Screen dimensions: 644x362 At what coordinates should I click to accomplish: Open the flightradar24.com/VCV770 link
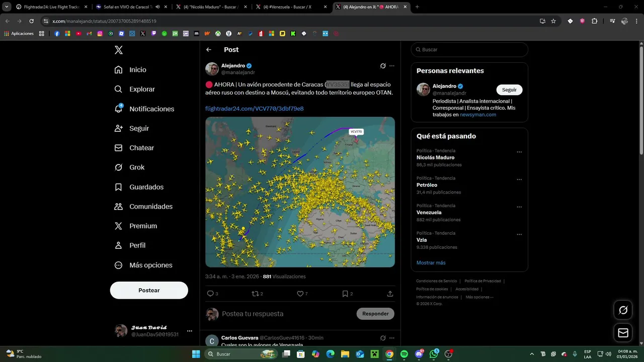[x=254, y=109]
